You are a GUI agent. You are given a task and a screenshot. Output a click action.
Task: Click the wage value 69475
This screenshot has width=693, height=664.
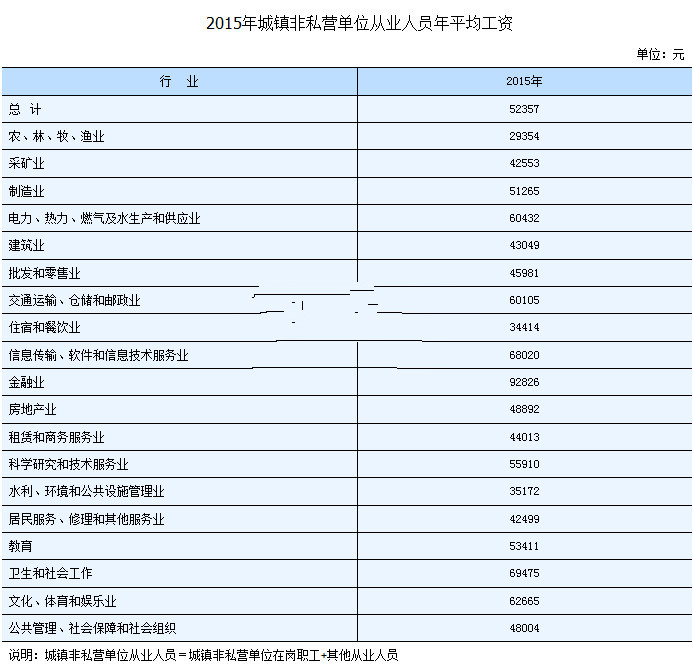tap(524, 574)
